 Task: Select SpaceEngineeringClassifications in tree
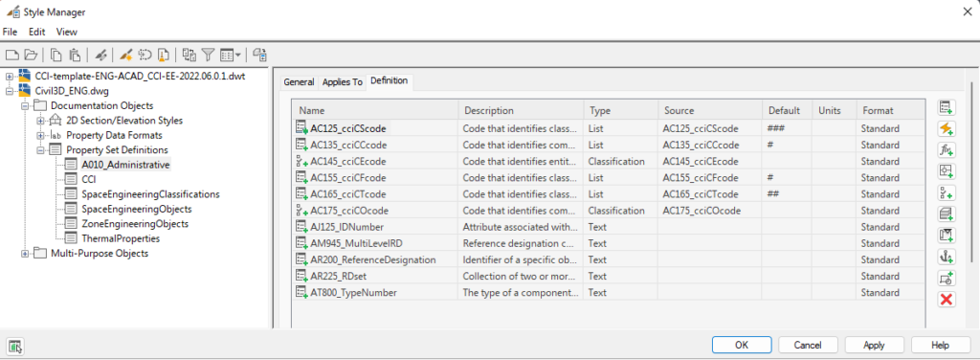150,194
